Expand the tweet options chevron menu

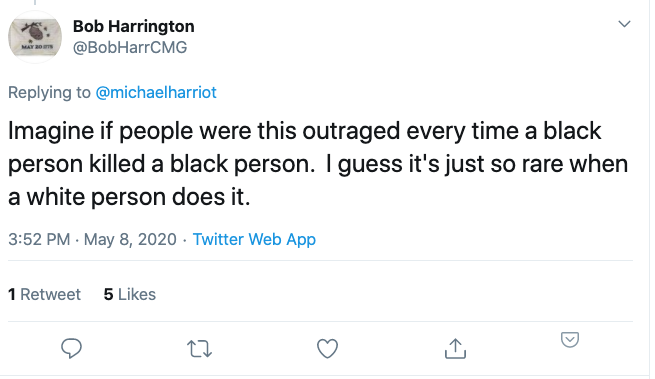(624, 24)
